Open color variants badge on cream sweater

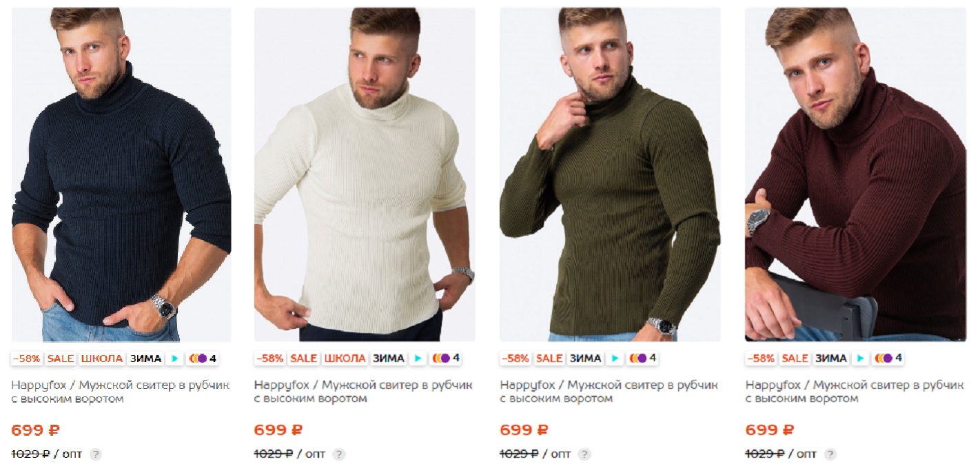[x=446, y=359]
